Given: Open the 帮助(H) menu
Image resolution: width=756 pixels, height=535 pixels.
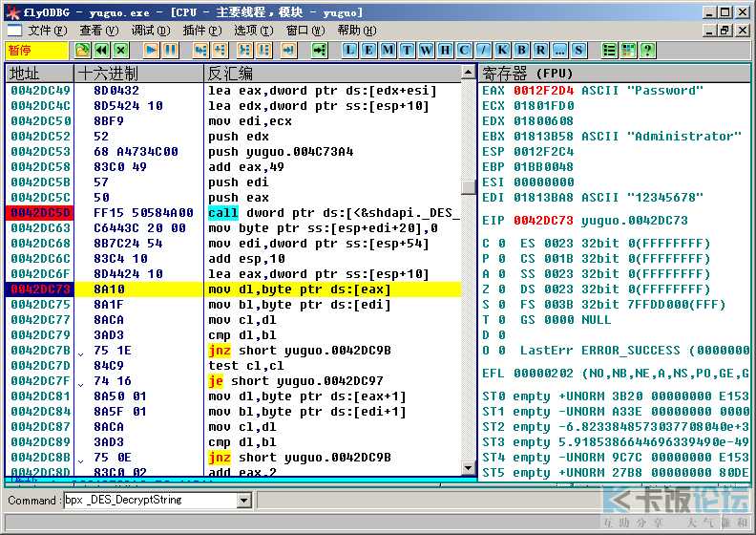Looking at the screenshot, I should pos(357,31).
